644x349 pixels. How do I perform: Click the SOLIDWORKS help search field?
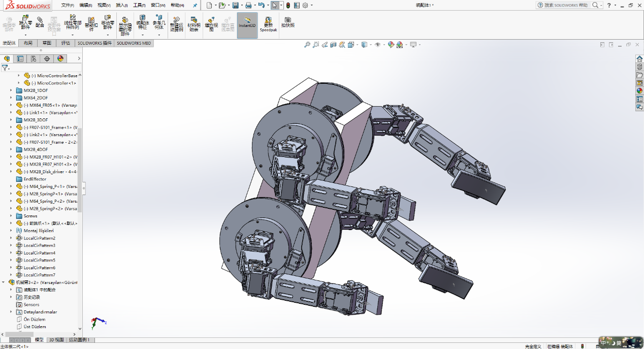[x=565, y=5]
